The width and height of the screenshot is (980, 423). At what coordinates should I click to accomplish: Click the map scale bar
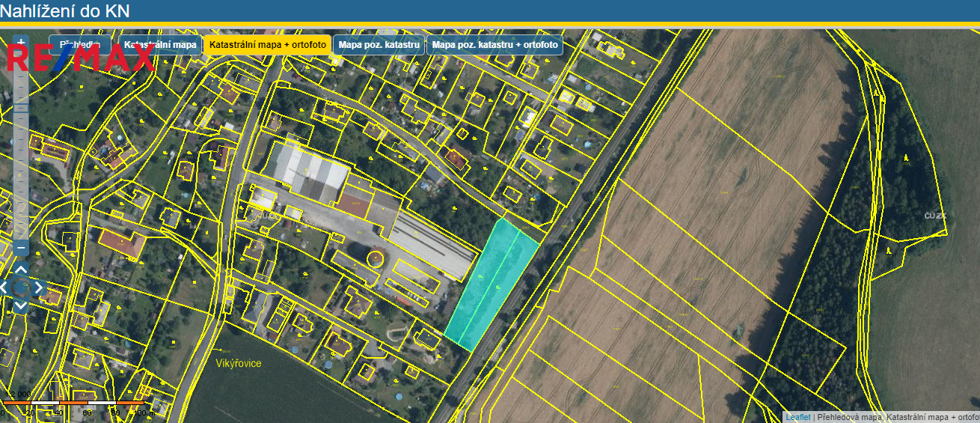(x=73, y=404)
